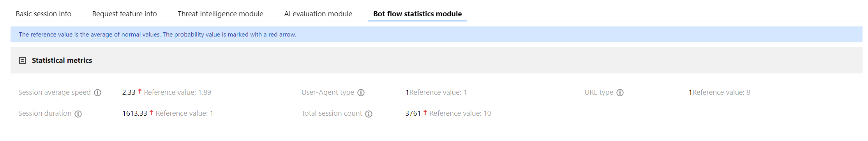This screenshot has height=141, width=868.
Task: Click the Total session count value 3761
Action: [413, 113]
